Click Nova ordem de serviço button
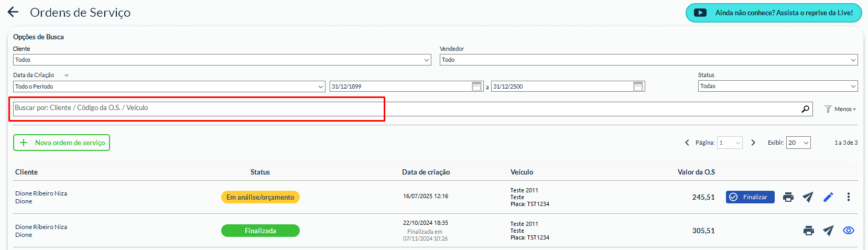This screenshot has width=868, height=250. click(x=61, y=143)
